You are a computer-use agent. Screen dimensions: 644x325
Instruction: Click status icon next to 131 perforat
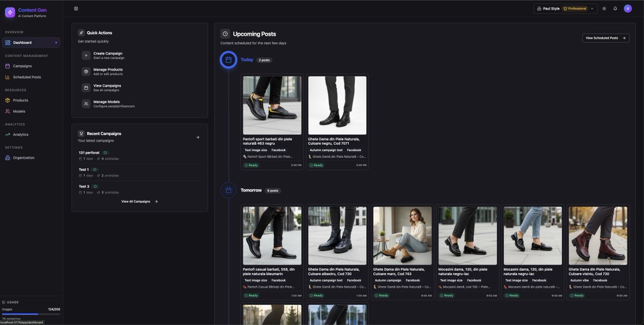coord(105,153)
